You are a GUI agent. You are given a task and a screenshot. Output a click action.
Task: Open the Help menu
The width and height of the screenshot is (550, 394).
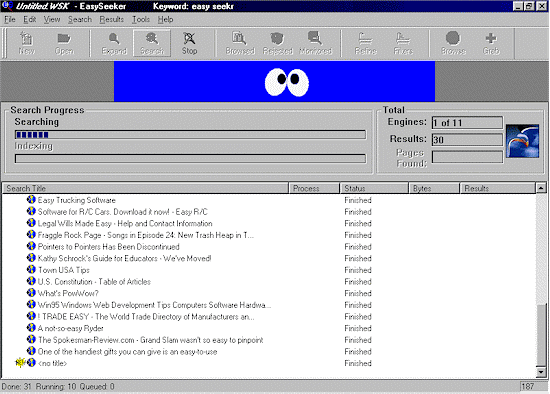tap(165, 20)
